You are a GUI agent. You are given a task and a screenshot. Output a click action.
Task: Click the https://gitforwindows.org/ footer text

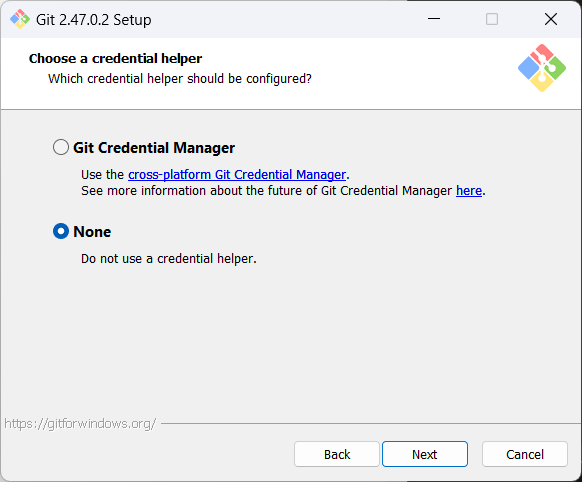click(80, 423)
